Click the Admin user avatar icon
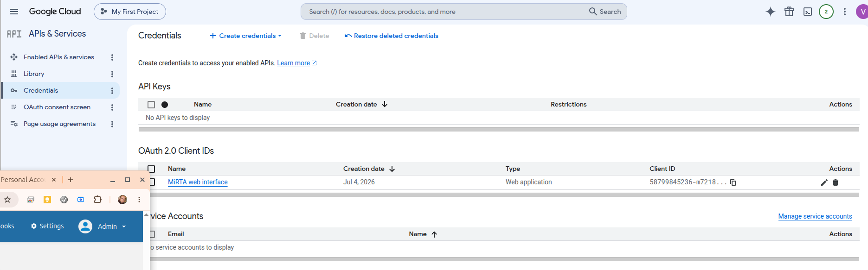The height and width of the screenshot is (270, 868). point(85,226)
